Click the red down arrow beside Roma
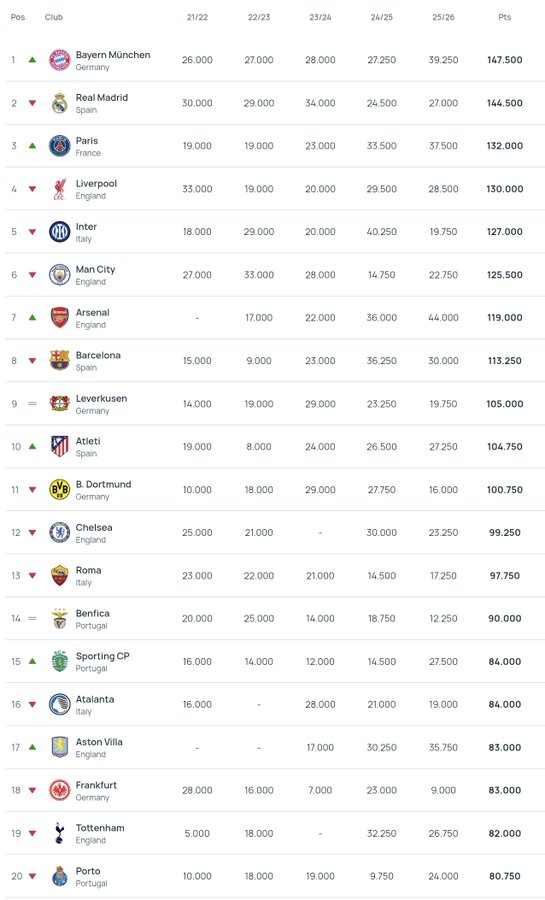 click(x=32, y=576)
